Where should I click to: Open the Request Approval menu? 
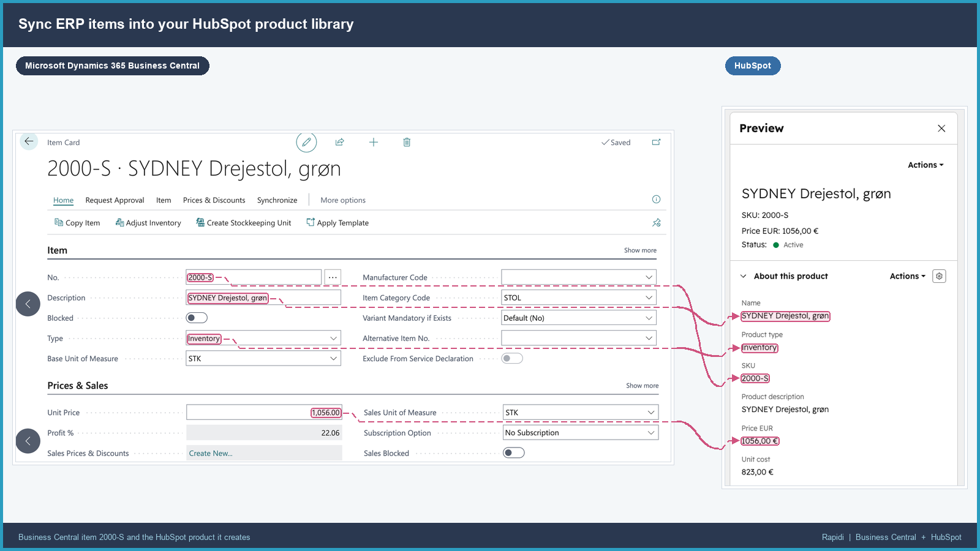click(115, 200)
